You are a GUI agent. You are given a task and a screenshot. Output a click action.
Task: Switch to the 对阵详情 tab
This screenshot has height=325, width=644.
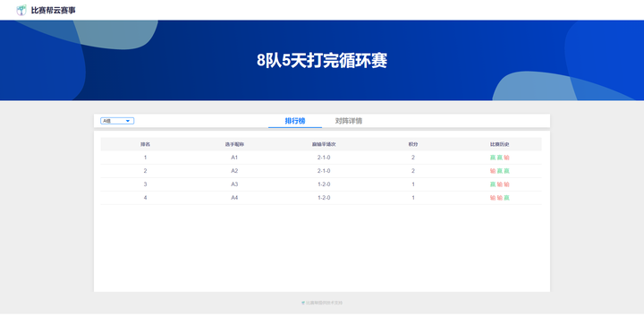(x=348, y=121)
